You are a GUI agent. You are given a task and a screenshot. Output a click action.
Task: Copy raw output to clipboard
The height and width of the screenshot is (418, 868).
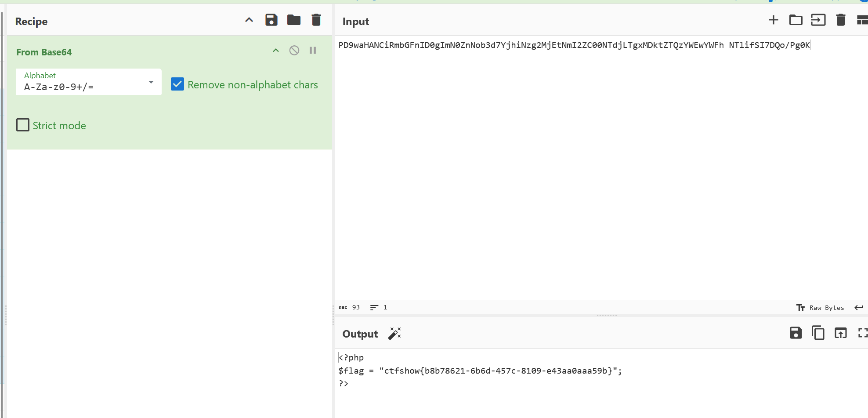click(x=818, y=333)
